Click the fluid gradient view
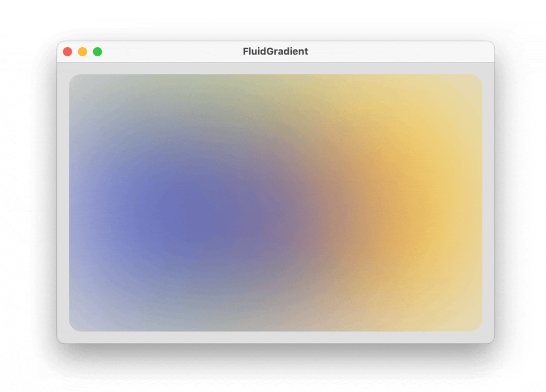This screenshot has width=546, height=392. coord(275,202)
